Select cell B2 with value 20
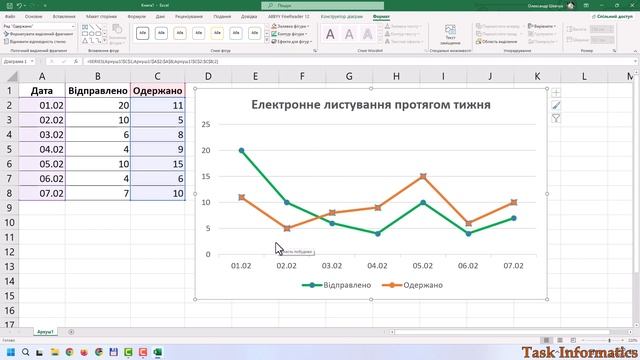640x360 pixels. point(98,105)
